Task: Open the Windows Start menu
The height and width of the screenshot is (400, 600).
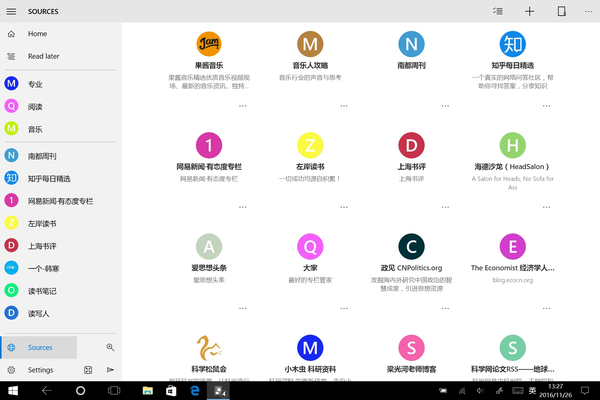Action: pos(13,391)
